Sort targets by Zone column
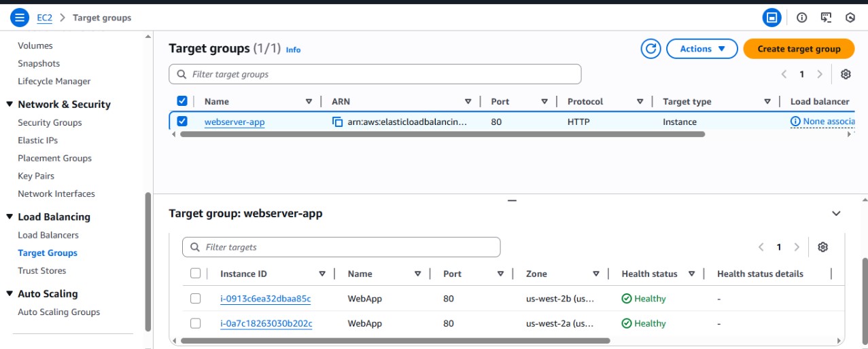 [x=595, y=274]
